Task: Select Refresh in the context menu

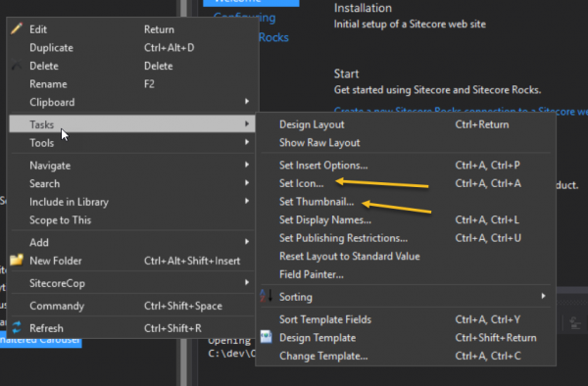Action: click(x=132, y=328)
